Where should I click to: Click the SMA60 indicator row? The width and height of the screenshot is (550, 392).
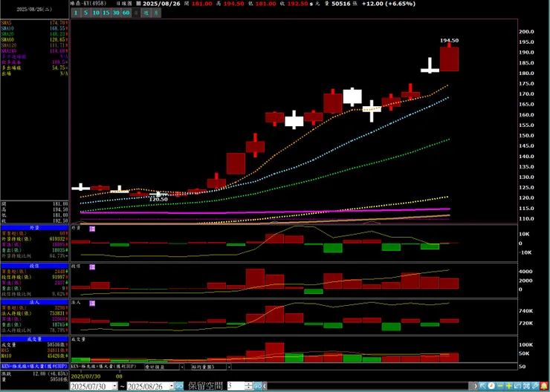coord(34,39)
